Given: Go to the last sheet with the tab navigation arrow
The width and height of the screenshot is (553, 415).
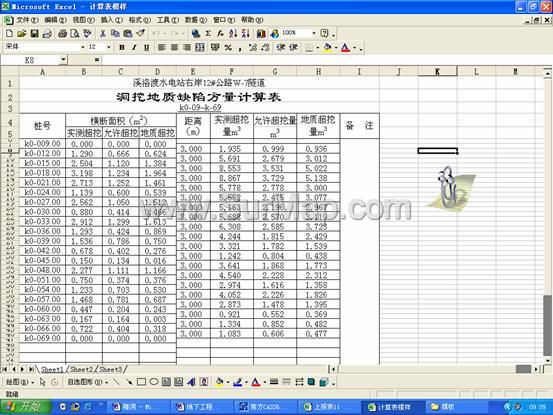Looking at the screenshot, I should (x=31, y=369).
